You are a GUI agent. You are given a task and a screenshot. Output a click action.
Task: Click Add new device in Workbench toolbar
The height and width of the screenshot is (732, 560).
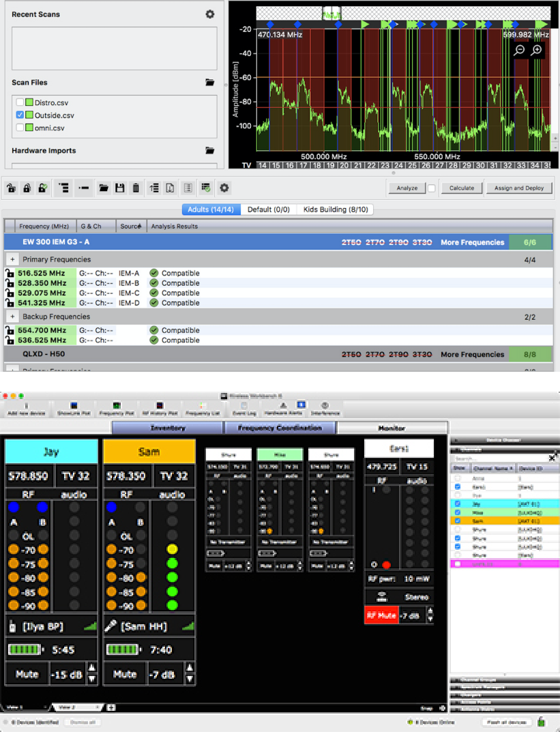click(x=26, y=409)
